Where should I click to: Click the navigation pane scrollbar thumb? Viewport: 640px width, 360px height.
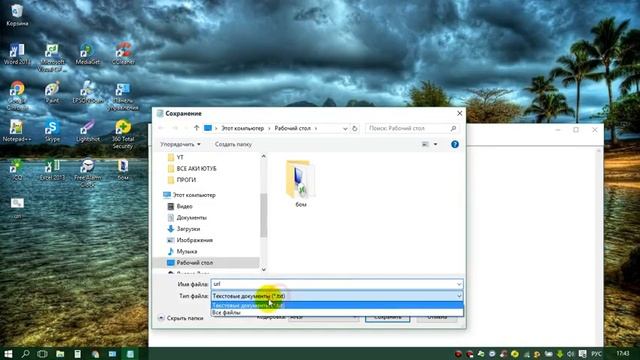point(263,215)
